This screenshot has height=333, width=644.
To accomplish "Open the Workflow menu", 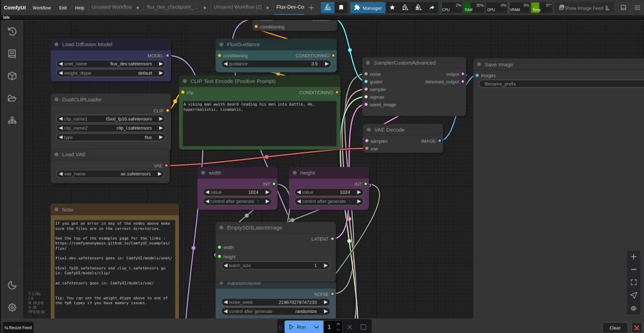I will coord(42,8).
